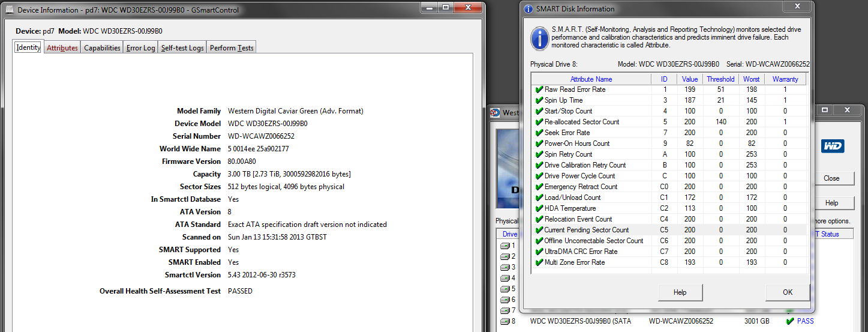
Task: Select drive 3 icon in WD drive list
Action: tap(504, 267)
